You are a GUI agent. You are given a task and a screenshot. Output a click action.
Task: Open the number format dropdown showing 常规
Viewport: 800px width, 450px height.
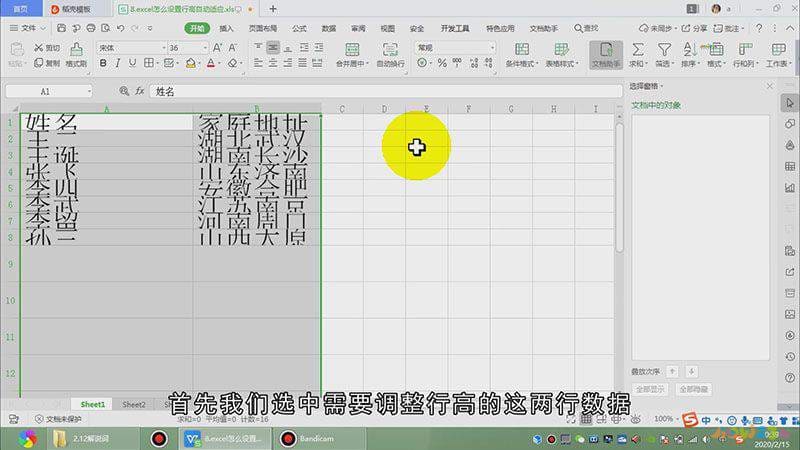492,47
